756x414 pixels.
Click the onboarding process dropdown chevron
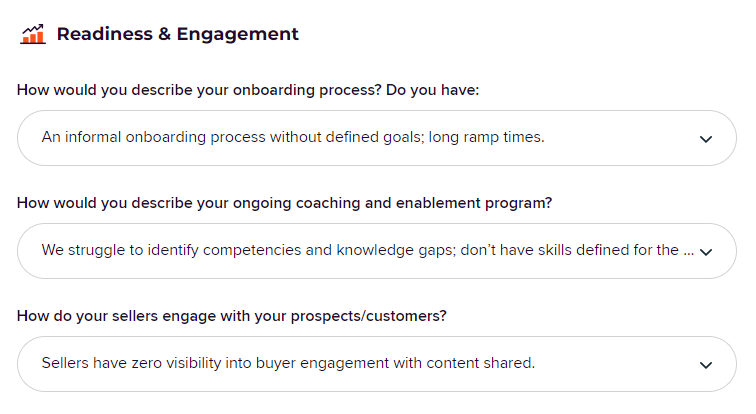[x=706, y=139]
